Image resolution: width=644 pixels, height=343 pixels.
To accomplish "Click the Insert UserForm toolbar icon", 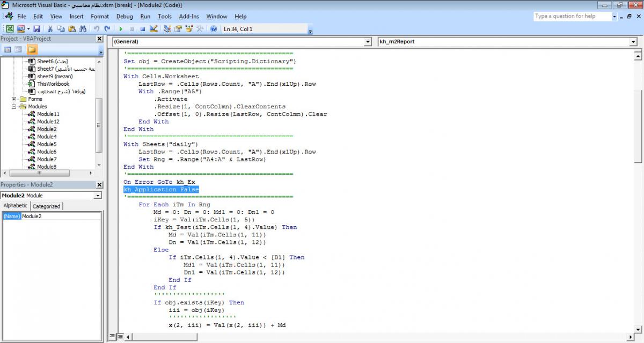I will point(20,29).
